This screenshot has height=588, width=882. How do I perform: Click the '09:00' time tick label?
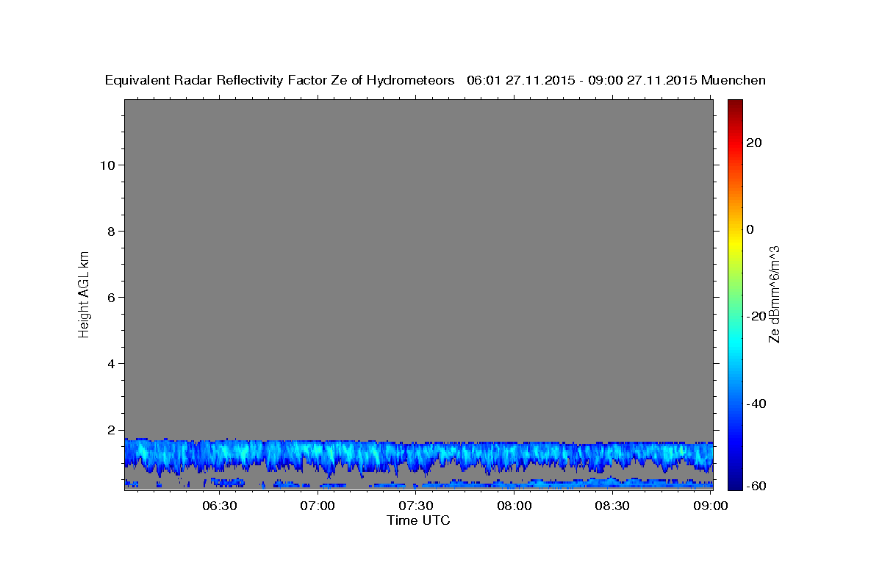[711, 506]
